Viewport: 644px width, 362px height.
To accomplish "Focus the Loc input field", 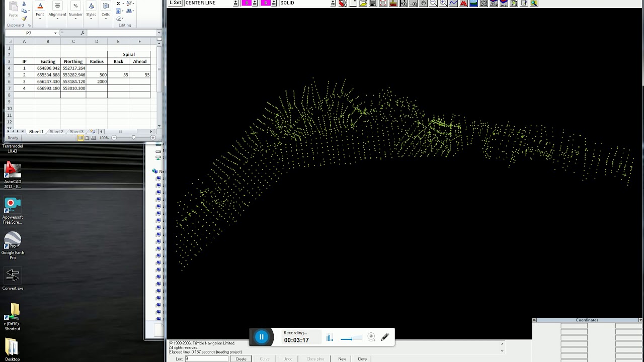I will pyautogui.click(x=206, y=359).
